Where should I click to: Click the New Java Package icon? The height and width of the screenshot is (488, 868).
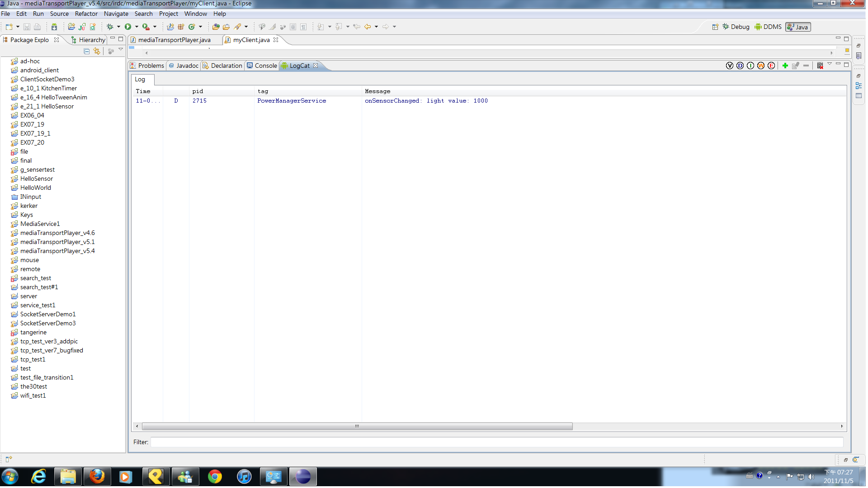coord(181,27)
